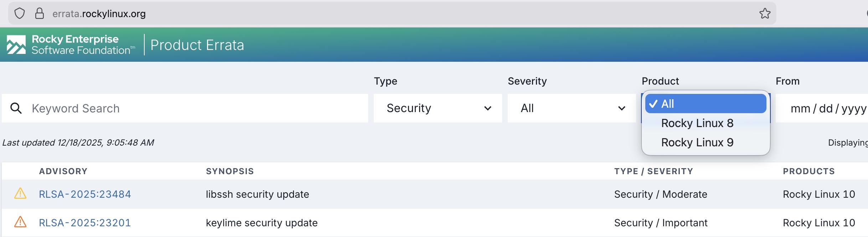Open advisory RLSA-2025:23484 link
Image resolution: width=868 pixels, height=237 pixels.
coord(85,194)
